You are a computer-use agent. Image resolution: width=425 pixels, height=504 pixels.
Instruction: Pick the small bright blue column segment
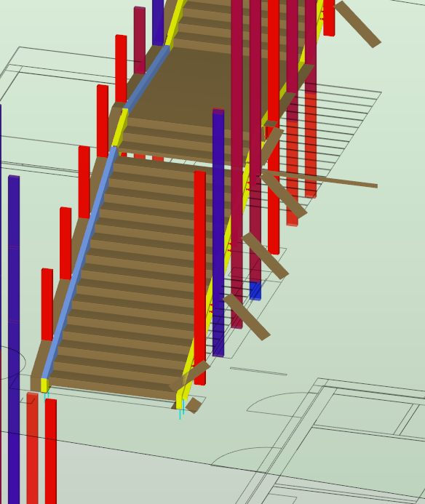pos(255,291)
